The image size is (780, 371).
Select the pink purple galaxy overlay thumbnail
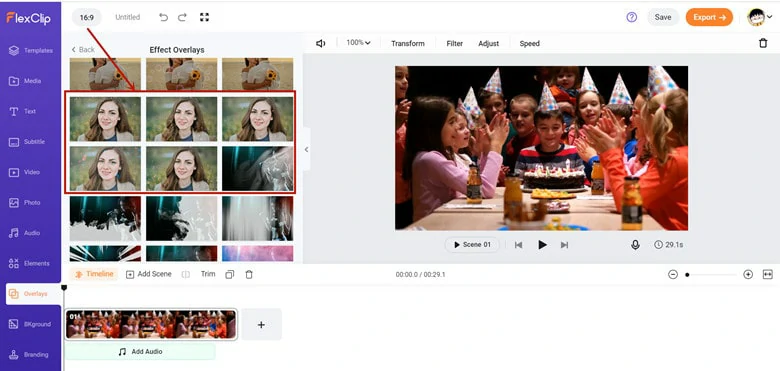[258, 254]
